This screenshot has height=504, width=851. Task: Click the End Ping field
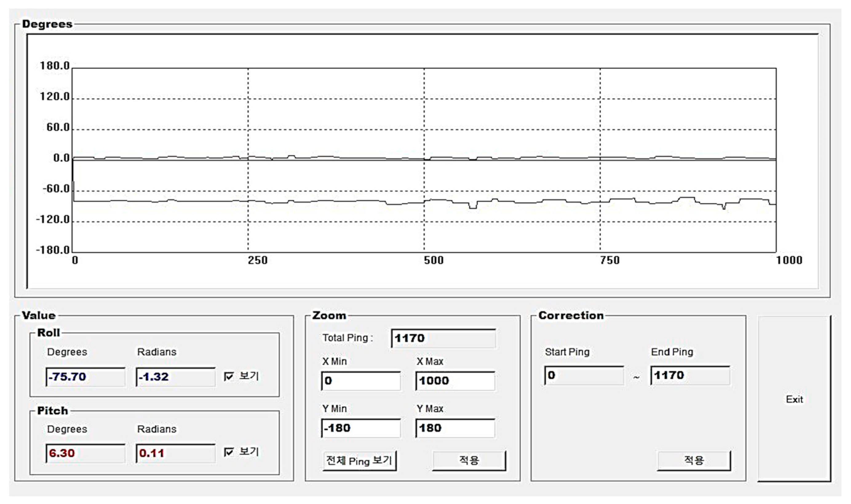[x=690, y=375]
